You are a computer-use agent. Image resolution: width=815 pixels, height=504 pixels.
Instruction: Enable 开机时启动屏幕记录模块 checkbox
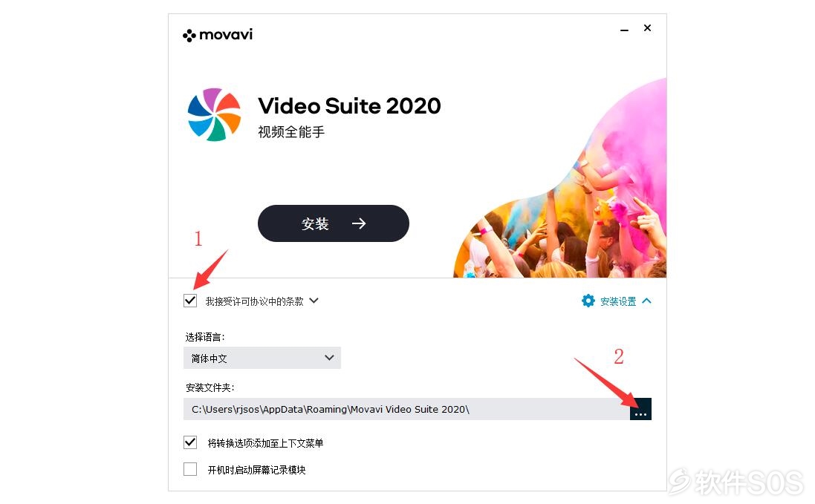pos(190,469)
